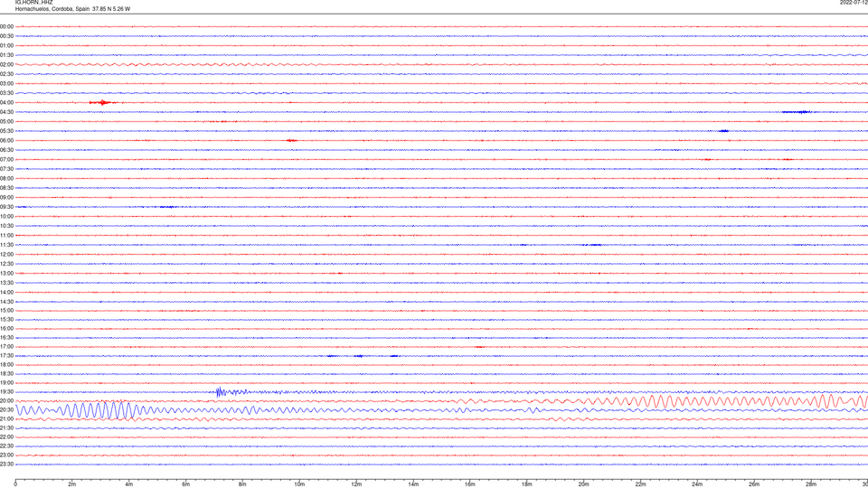The height and width of the screenshot is (488, 868).
Task: Click the large blue oscillations starting the 20:30 trace
Action: click(78, 410)
